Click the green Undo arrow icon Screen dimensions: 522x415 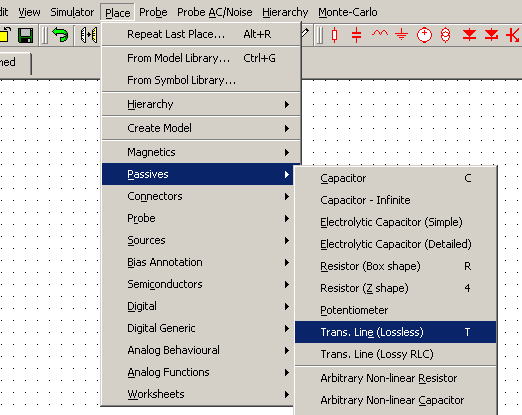click(x=60, y=35)
